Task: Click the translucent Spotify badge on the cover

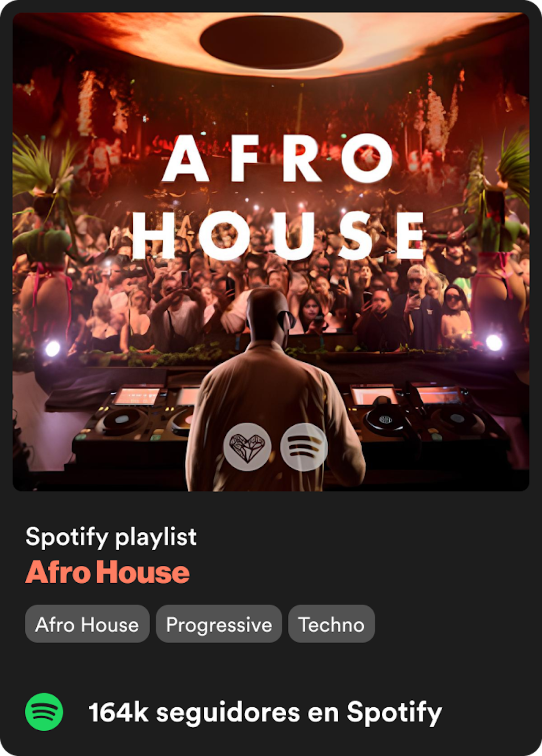Action: tap(304, 447)
